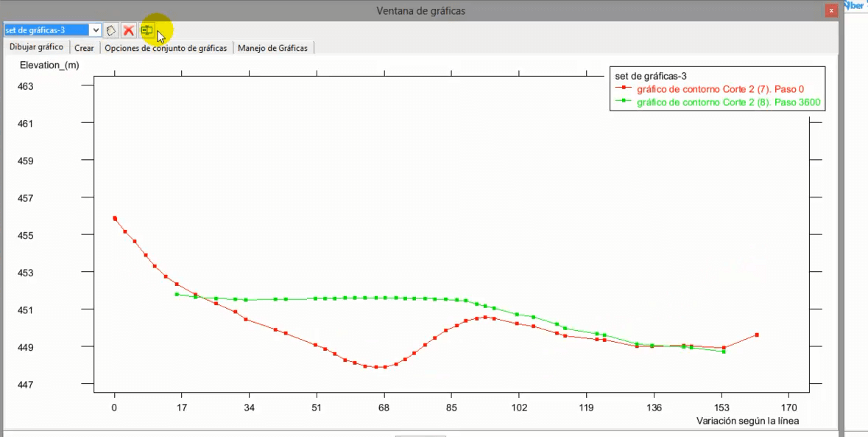Click the 'Elevation_(m)' Y-axis label

tap(49, 66)
